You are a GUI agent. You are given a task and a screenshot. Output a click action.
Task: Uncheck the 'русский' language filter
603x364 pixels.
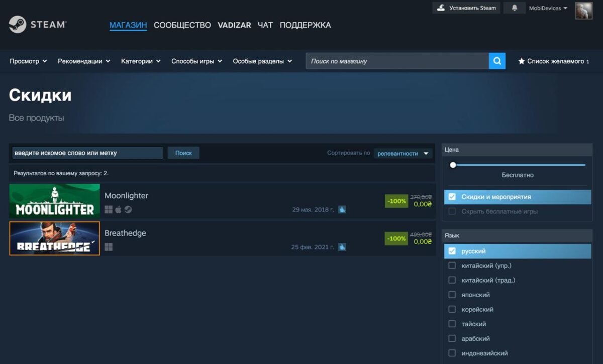point(452,251)
